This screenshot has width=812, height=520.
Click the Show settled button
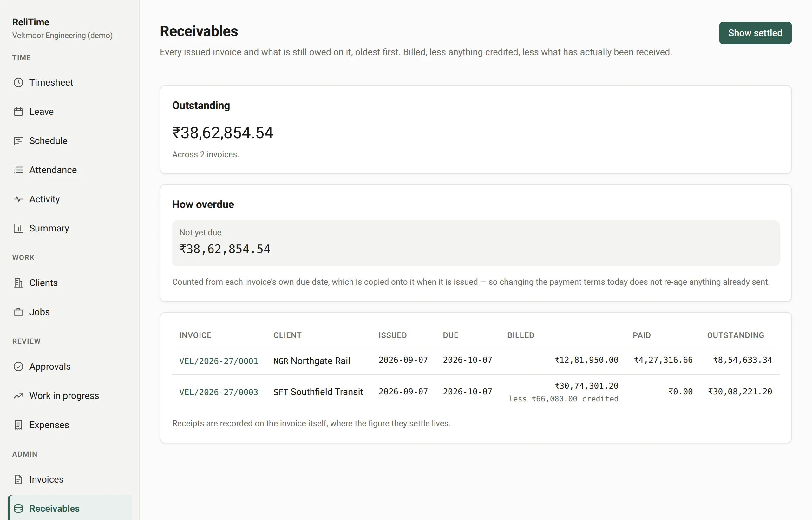tap(755, 33)
